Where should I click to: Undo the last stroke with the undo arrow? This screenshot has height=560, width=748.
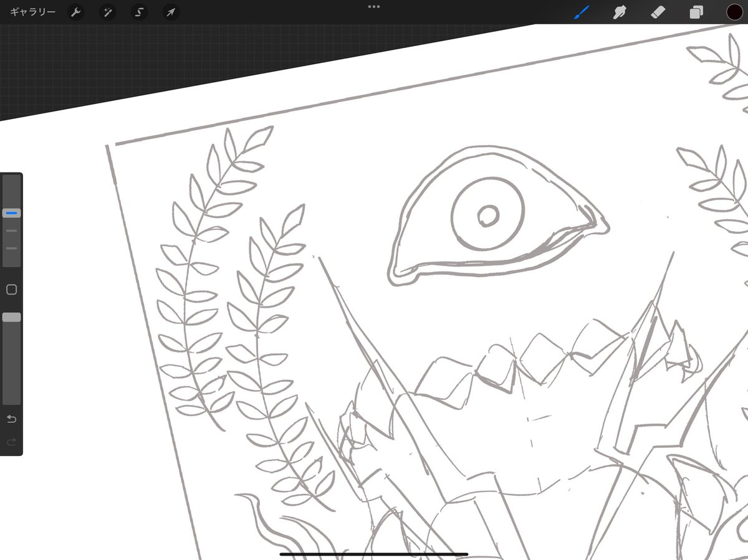(11, 419)
